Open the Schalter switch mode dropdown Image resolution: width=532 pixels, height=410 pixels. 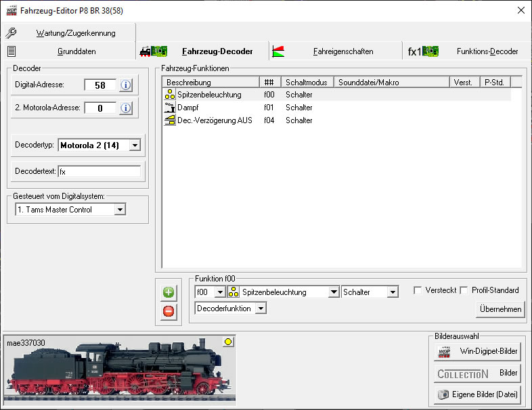tap(393, 292)
